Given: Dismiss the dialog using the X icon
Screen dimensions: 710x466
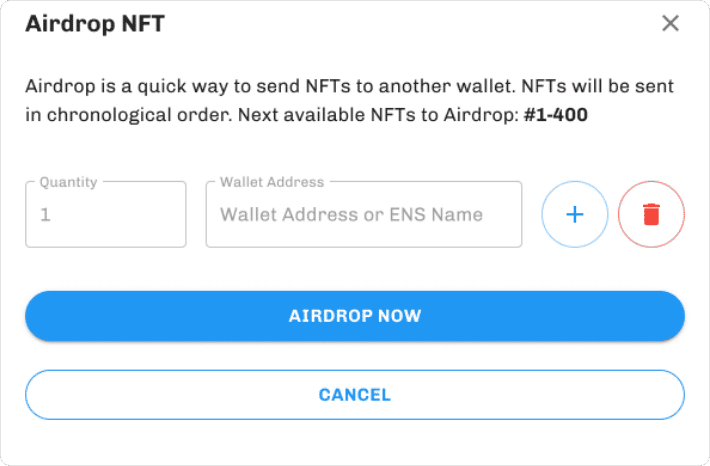Looking at the screenshot, I should pyautogui.click(x=670, y=23).
